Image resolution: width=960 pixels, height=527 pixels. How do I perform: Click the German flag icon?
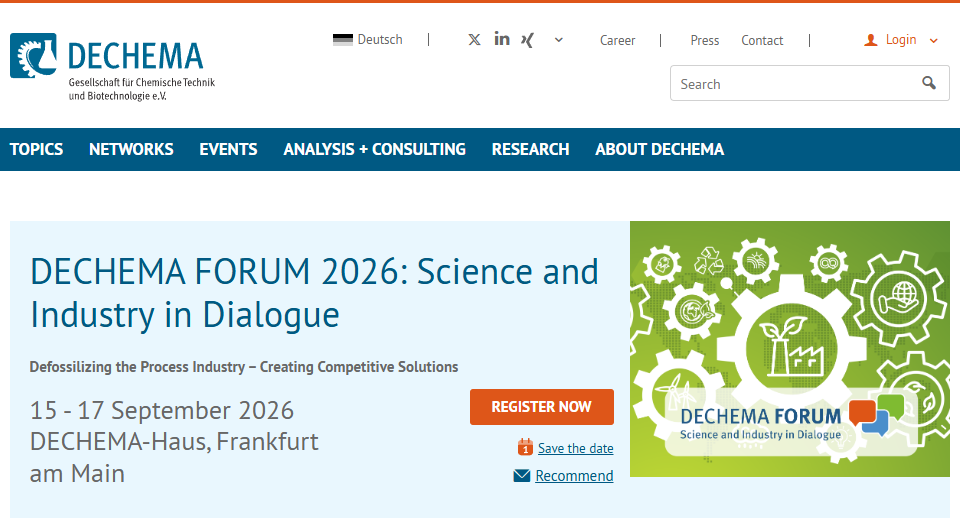point(343,40)
